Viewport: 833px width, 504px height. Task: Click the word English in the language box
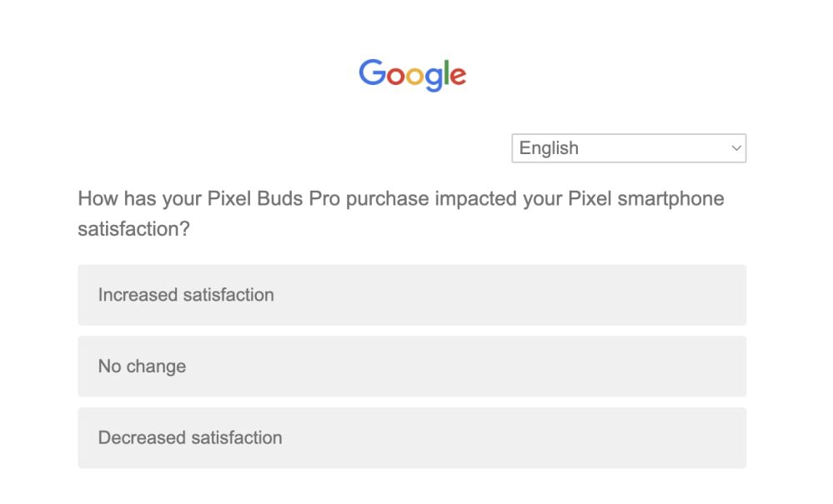click(549, 148)
